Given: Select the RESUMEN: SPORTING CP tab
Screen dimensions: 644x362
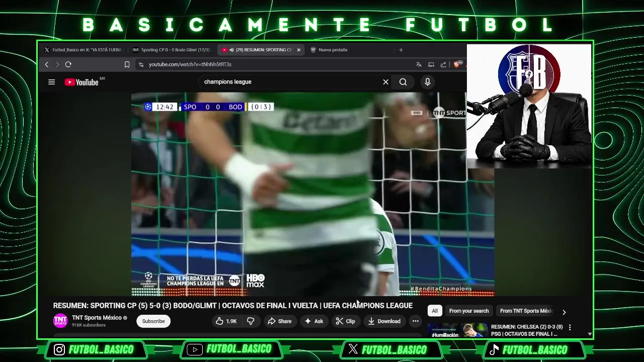Looking at the screenshot, I should pyautogui.click(x=261, y=50).
